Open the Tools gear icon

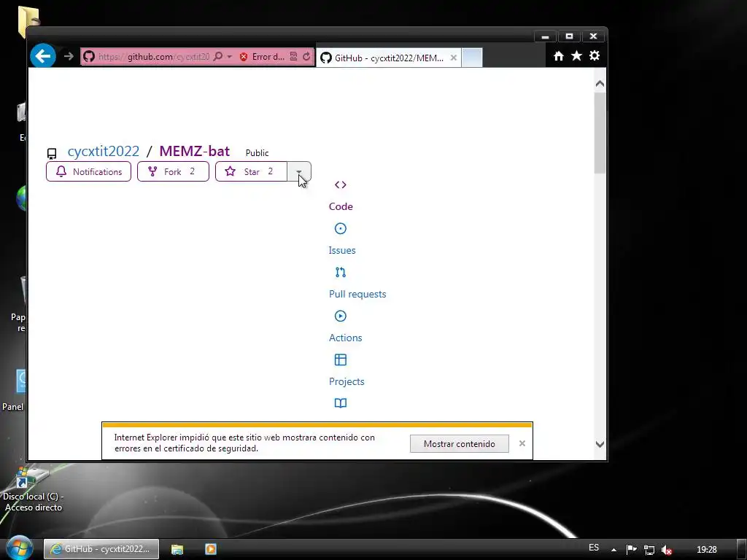coord(594,55)
